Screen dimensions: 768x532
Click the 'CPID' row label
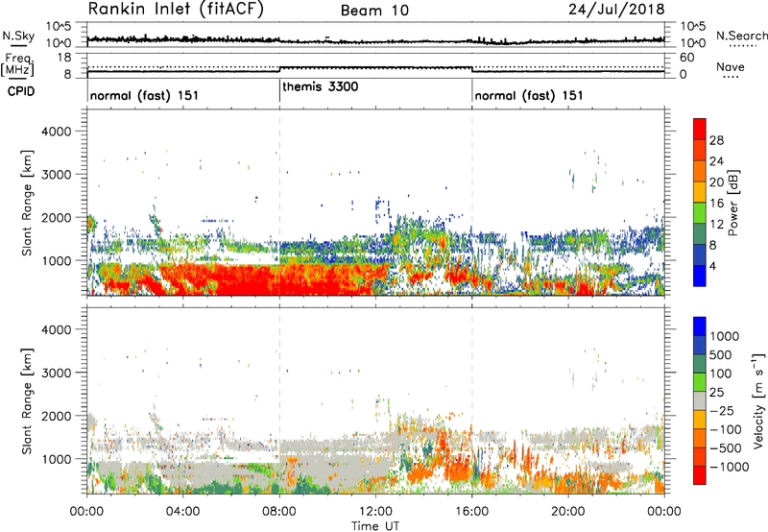[x=21, y=91]
